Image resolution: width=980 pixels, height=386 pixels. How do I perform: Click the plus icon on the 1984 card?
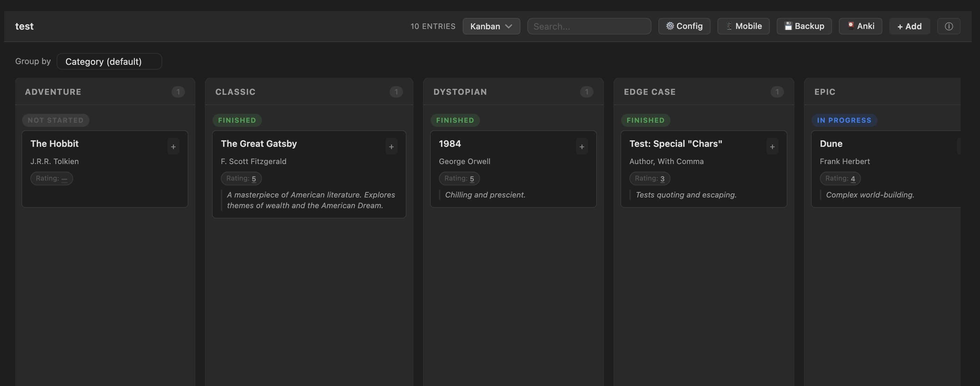(x=582, y=147)
